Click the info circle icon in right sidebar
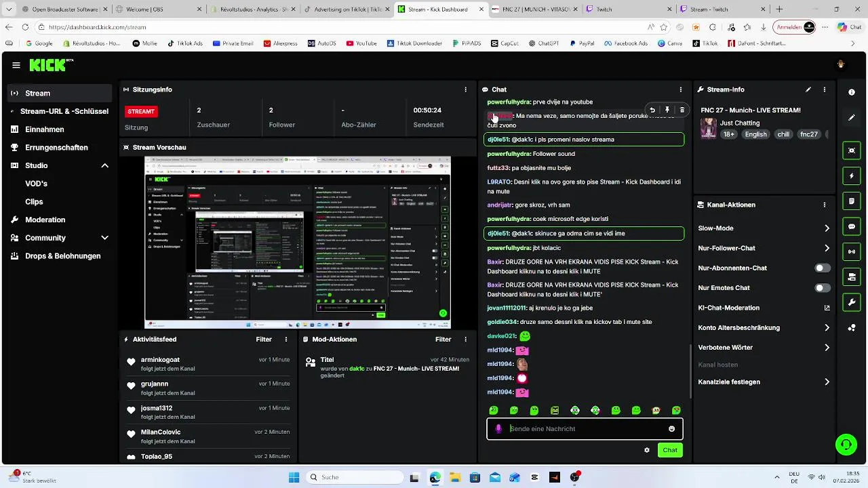Screen dimensions: 868x488 (x=852, y=92)
